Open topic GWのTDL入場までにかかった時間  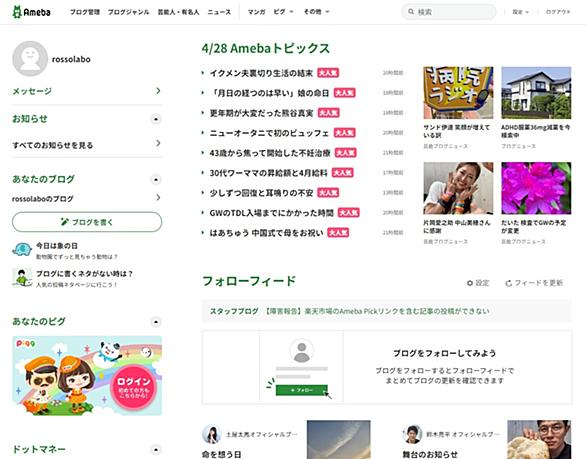[x=271, y=213]
